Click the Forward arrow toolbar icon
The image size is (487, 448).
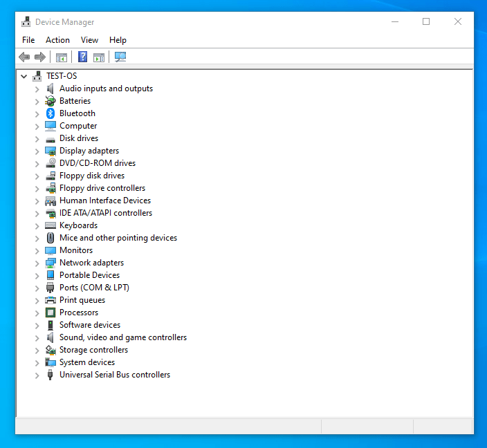(x=40, y=57)
